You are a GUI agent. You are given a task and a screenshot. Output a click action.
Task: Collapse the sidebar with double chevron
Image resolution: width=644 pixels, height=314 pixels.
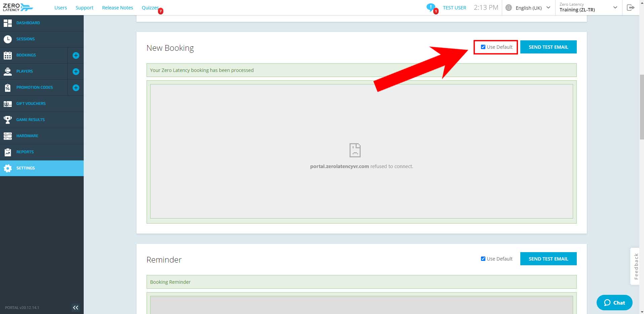pos(76,307)
